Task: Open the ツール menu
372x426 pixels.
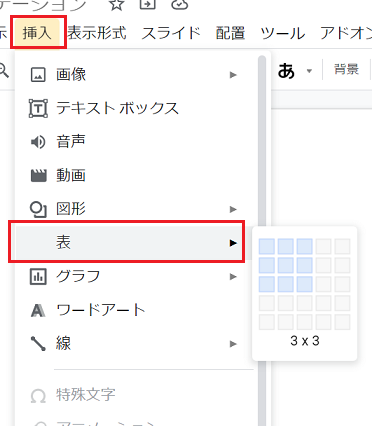Action: (x=283, y=33)
